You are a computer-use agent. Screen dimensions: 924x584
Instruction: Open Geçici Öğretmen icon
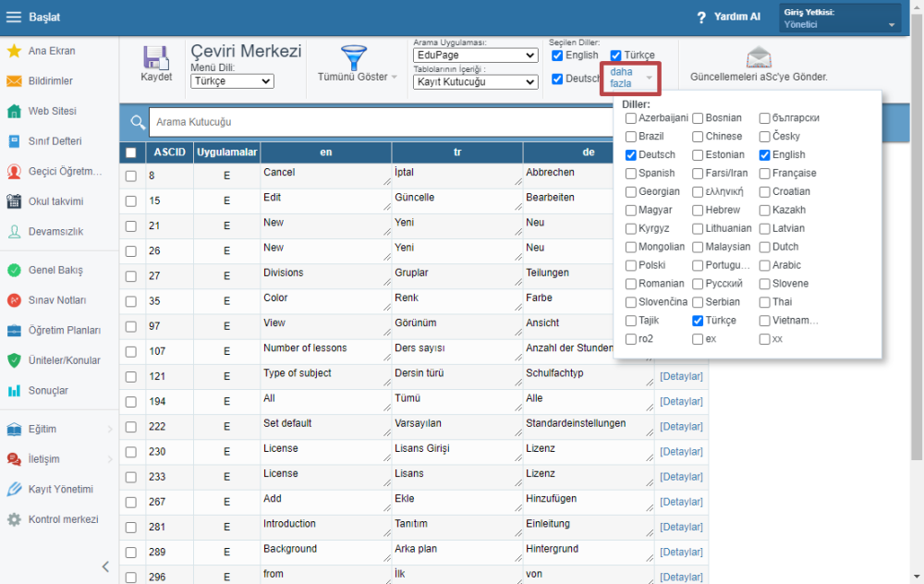tap(14, 171)
